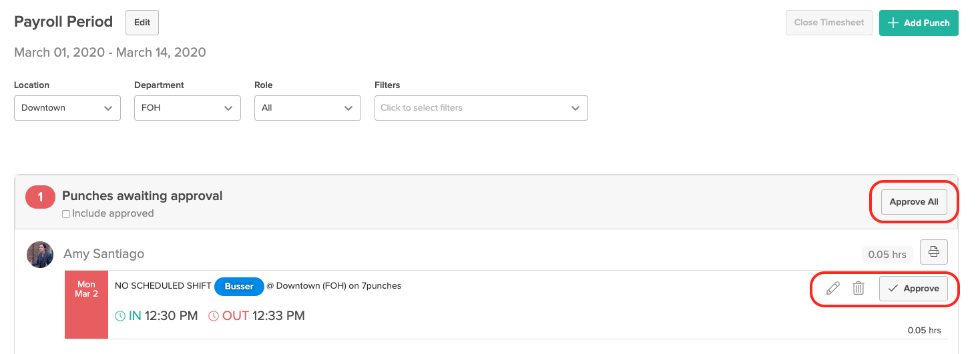Click the checkmark icon on Approve button

(x=893, y=289)
